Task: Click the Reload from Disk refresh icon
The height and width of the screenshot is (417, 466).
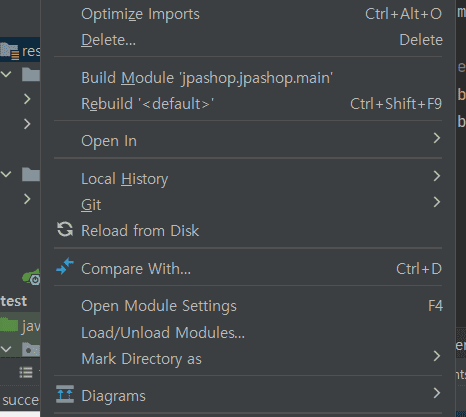Action: point(65,230)
